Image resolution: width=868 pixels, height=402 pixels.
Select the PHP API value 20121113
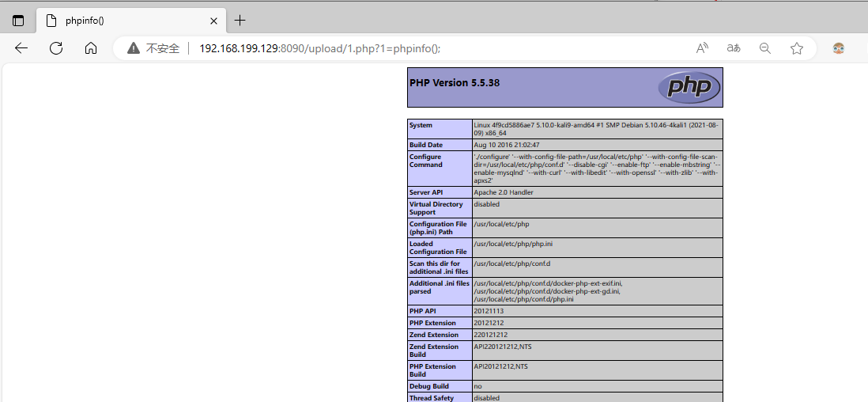(489, 311)
